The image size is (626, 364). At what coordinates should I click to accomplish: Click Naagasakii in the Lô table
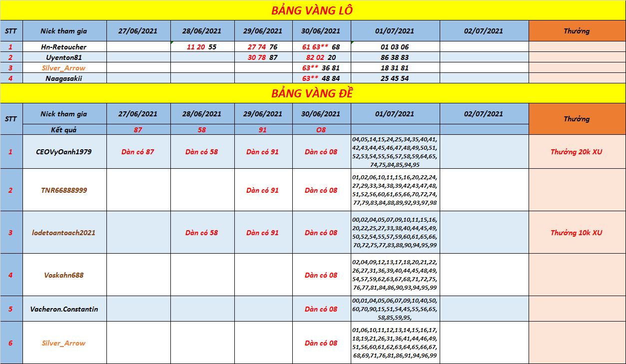tap(64, 78)
